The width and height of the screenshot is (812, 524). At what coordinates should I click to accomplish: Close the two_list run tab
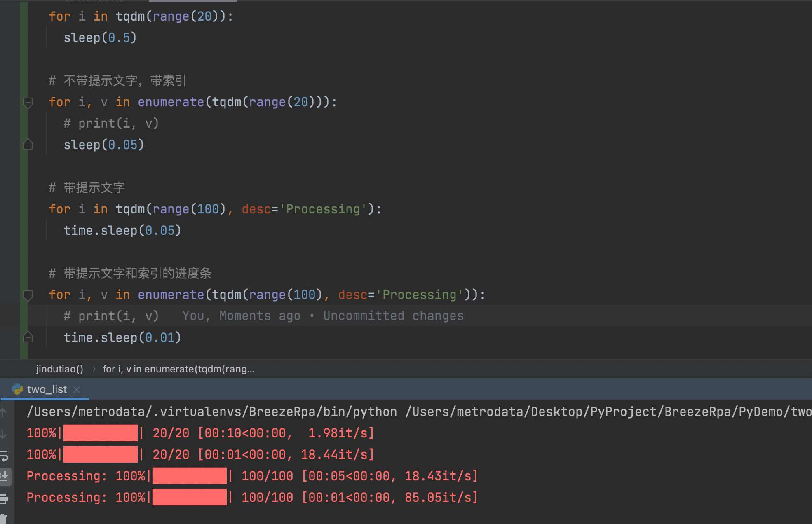click(77, 389)
